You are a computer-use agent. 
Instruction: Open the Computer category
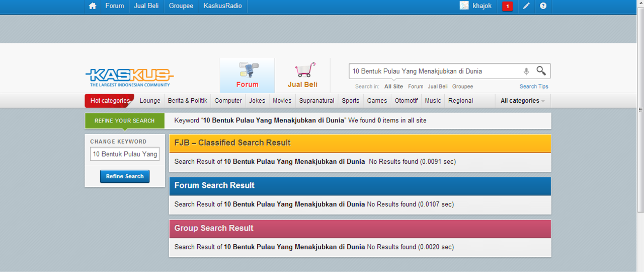[228, 101]
